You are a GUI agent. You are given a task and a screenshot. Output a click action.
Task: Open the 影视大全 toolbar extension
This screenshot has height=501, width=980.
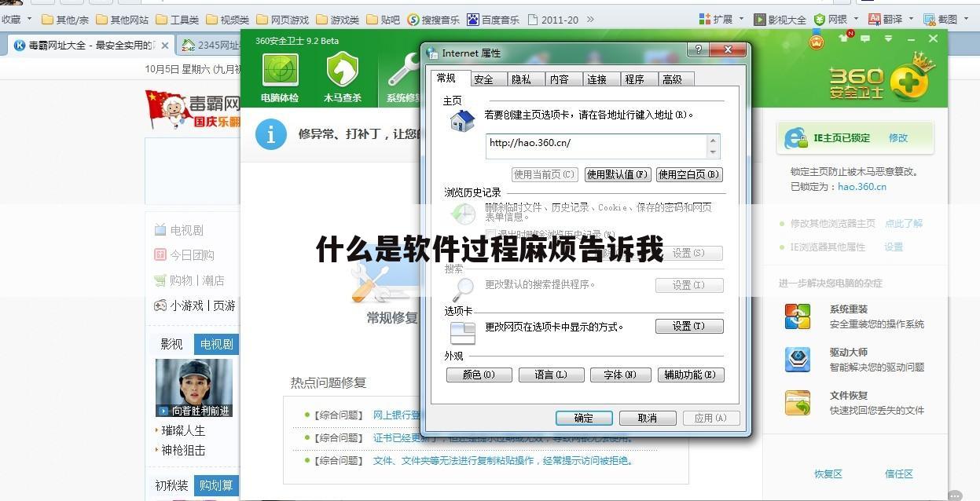780,20
